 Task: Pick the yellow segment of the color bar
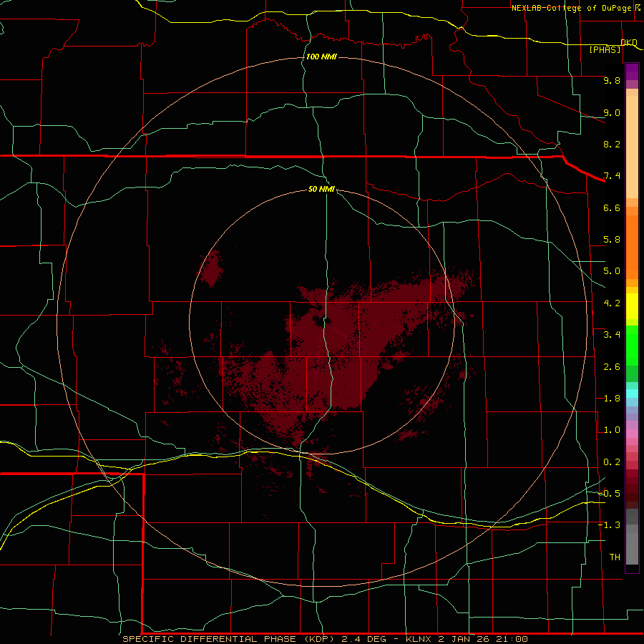coord(632,306)
